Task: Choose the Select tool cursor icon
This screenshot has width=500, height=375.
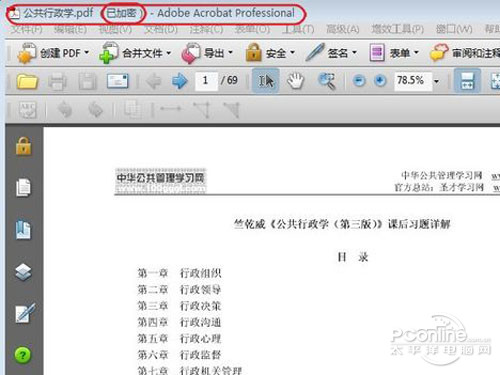Action: [x=266, y=81]
